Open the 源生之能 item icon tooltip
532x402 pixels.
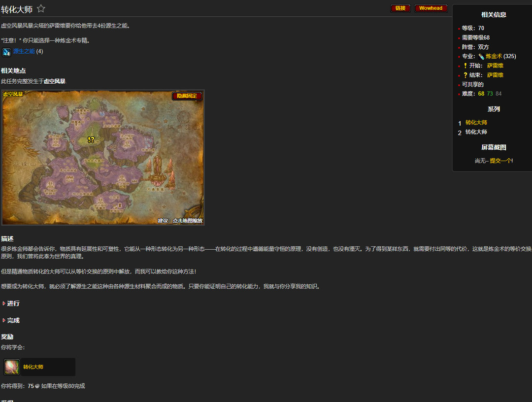pos(6,52)
